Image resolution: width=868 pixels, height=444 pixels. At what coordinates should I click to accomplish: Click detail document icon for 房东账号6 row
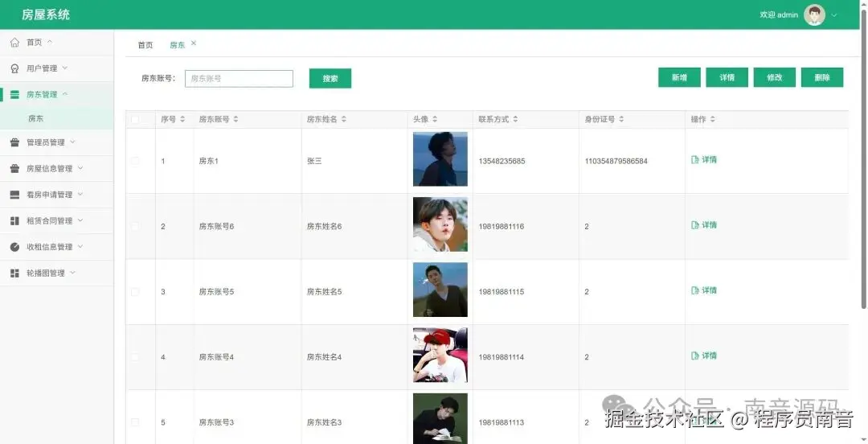coord(695,225)
